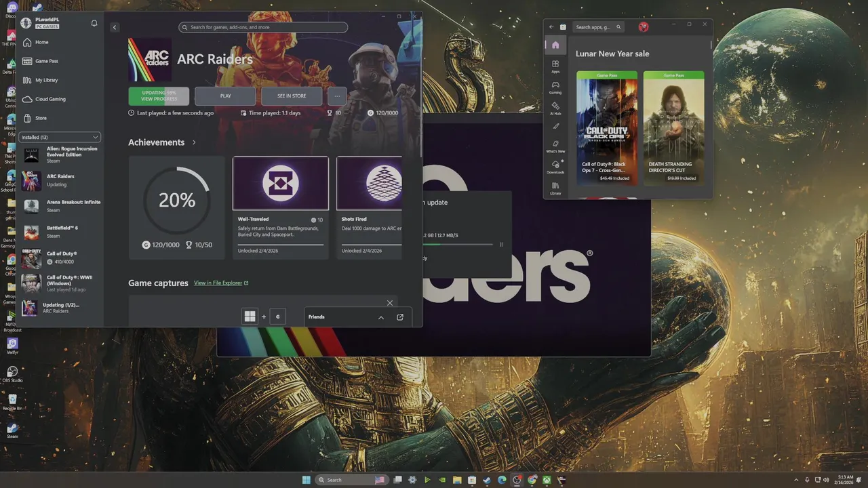Select the Steam desktop shortcut

pos(12,430)
